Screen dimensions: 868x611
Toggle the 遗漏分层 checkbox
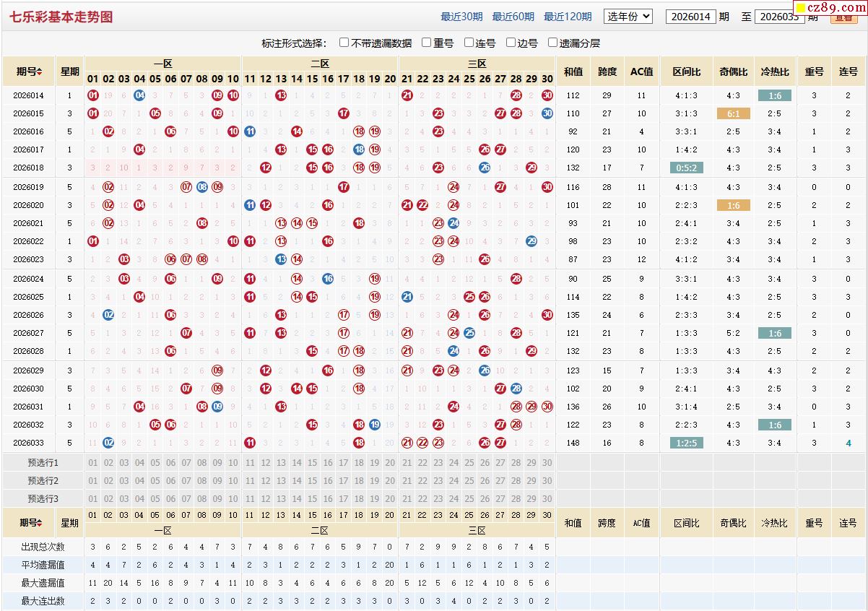tap(553, 43)
